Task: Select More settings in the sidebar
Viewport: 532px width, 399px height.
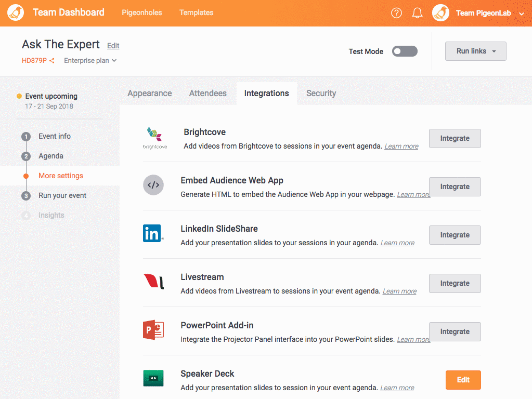Action: point(61,176)
